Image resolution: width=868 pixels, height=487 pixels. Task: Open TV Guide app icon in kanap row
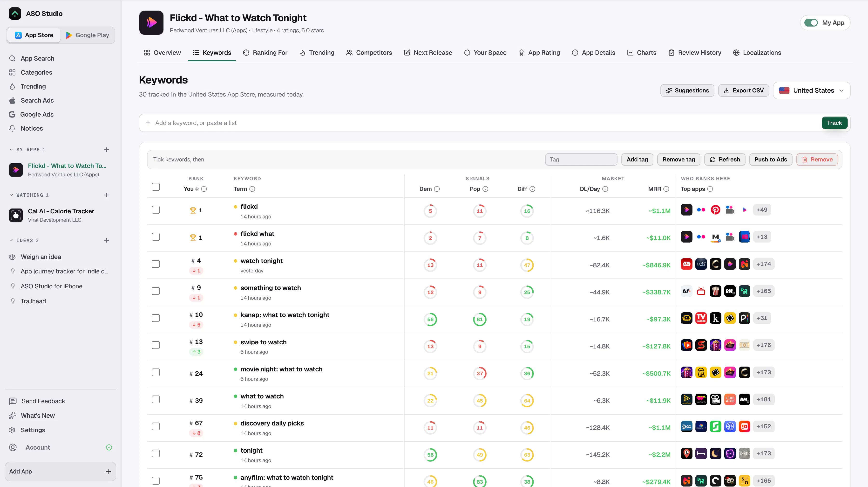click(x=701, y=318)
